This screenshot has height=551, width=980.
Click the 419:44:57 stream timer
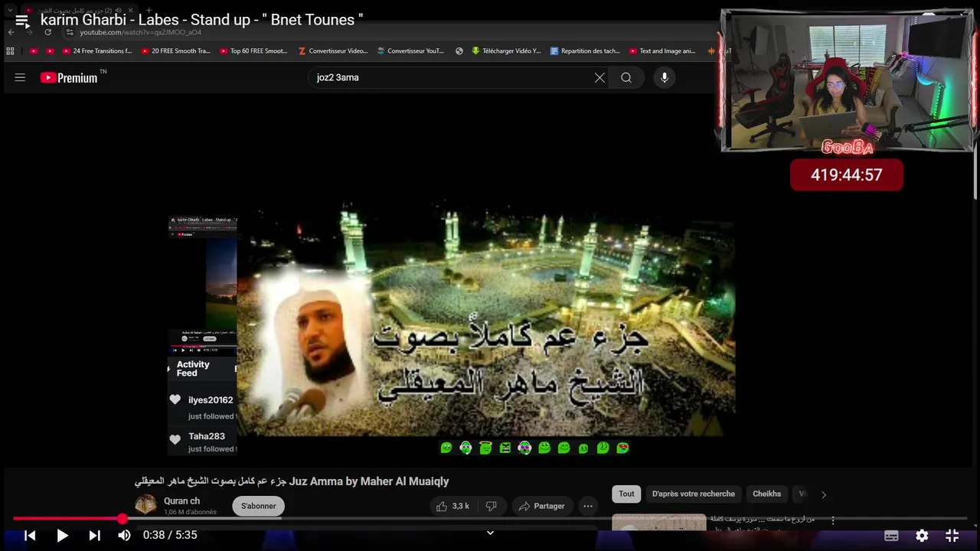[x=847, y=174]
